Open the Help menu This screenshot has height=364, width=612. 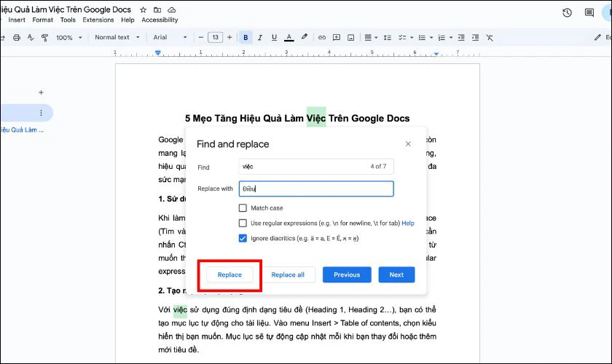(x=127, y=20)
